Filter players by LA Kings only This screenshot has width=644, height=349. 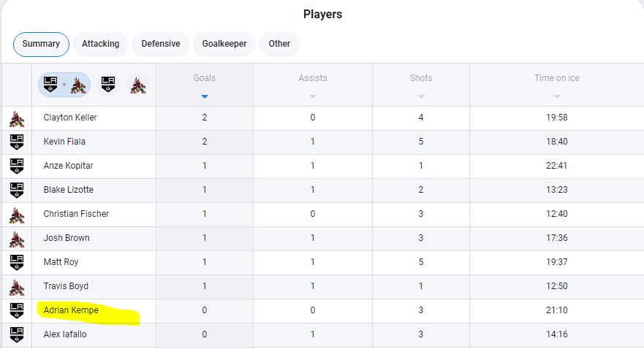(108, 85)
